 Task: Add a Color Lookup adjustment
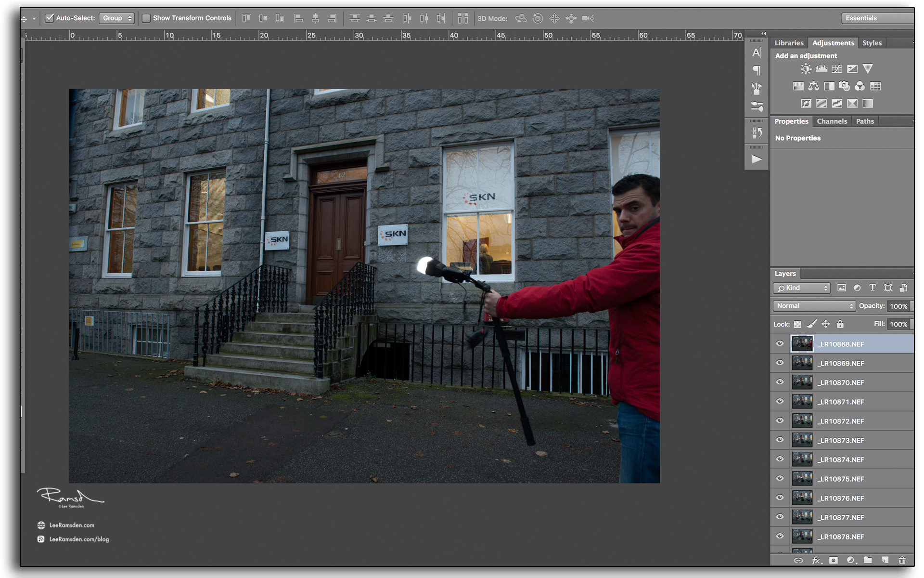(875, 86)
